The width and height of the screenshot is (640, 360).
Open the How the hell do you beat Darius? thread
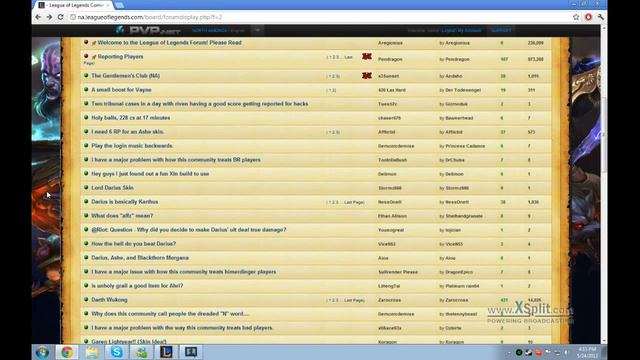tap(133, 244)
